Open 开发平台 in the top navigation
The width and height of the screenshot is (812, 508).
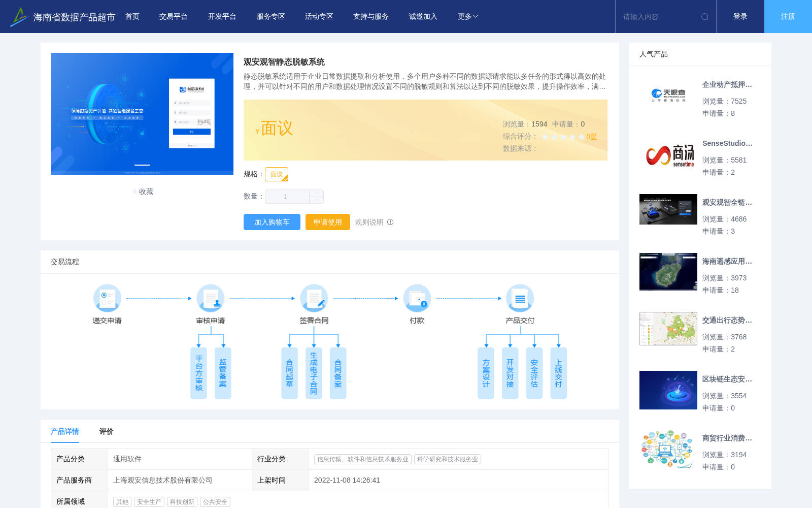tap(222, 17)
